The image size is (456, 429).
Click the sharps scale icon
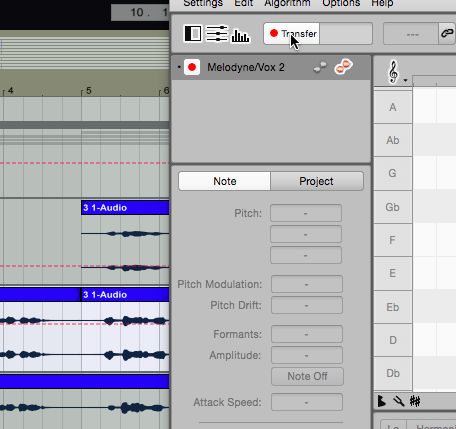click(415, 401)
